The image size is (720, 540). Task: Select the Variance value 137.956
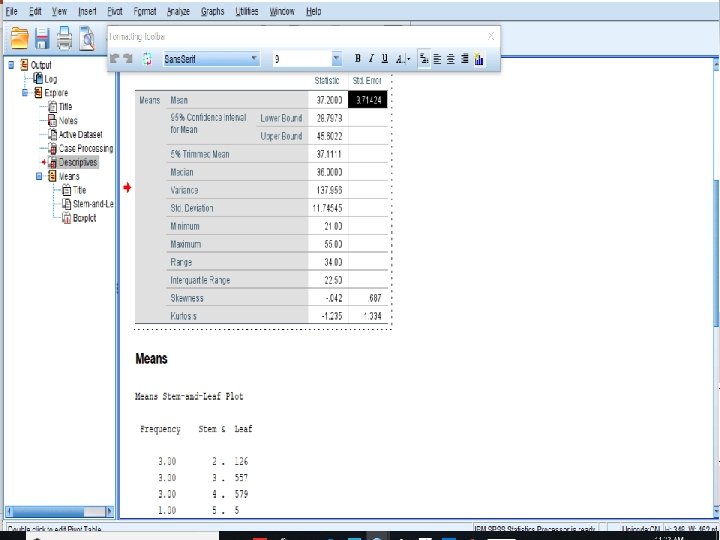328,190
